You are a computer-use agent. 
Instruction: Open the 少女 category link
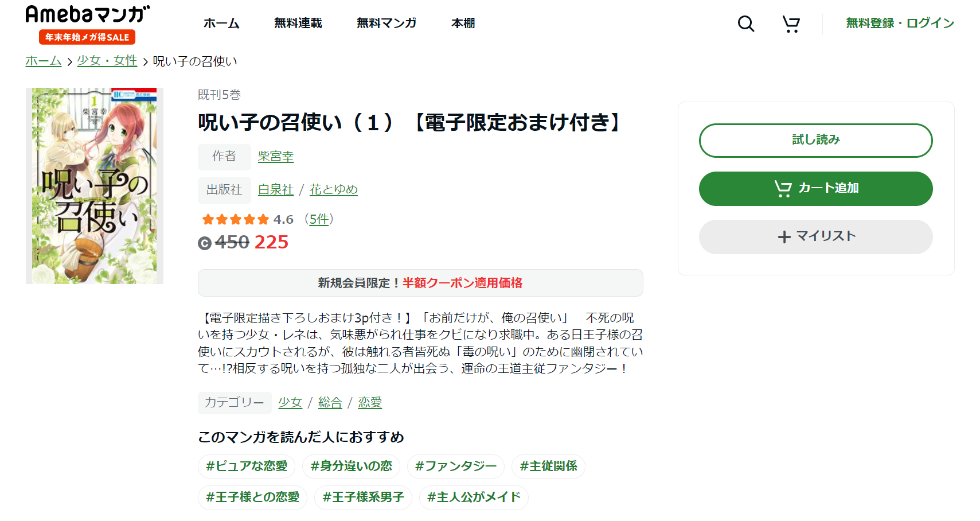coord(290,403)
